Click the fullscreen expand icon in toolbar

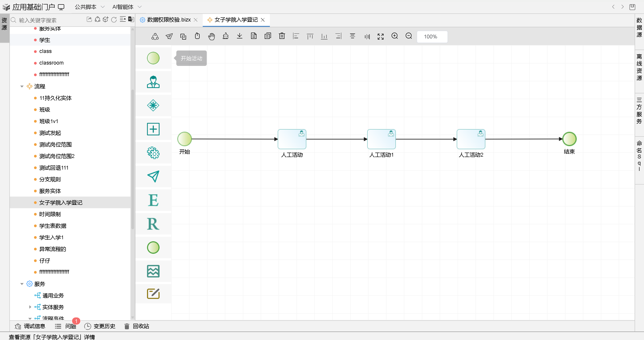click(380, 36)
